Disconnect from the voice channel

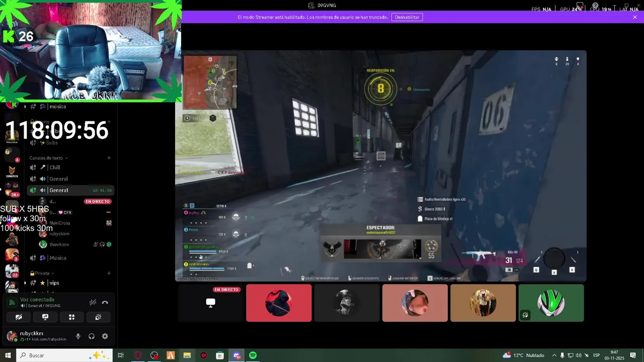[105, 302]
